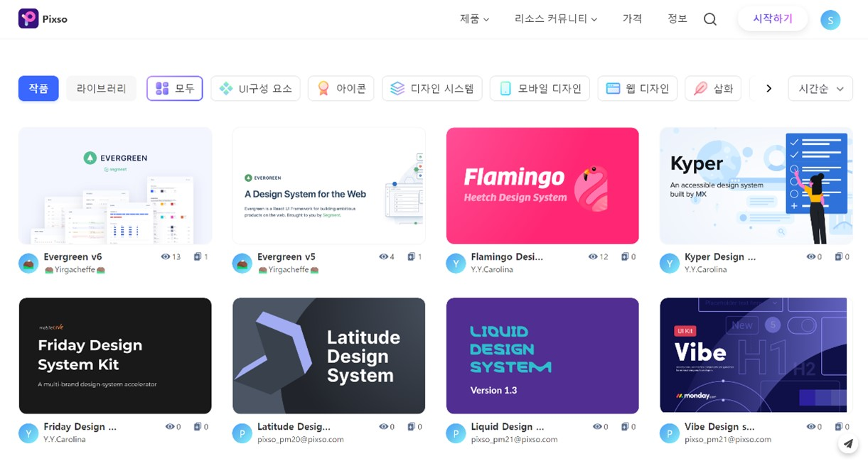
Task: Click the 시작하기 button
Action: 773,18
